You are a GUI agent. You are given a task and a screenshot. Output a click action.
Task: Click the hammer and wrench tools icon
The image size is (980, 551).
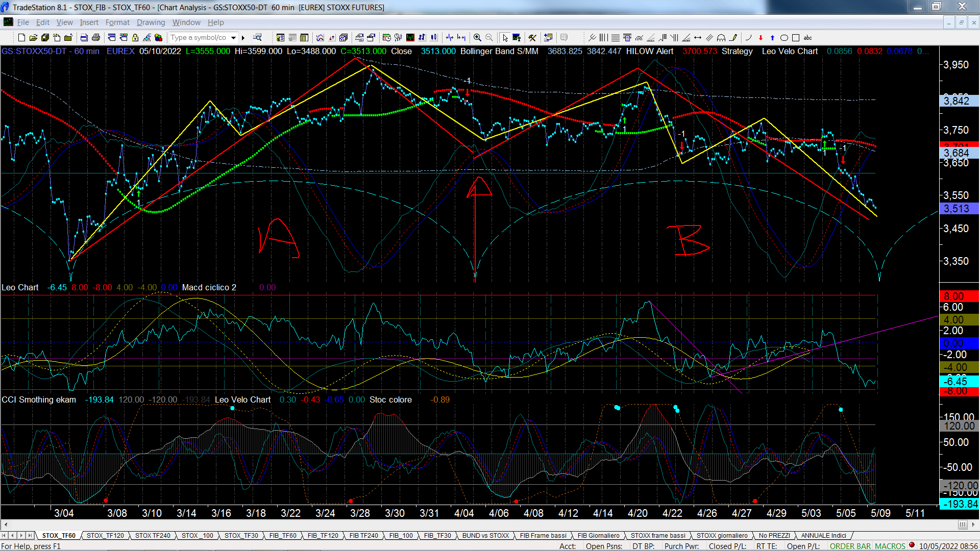(532, 37)
